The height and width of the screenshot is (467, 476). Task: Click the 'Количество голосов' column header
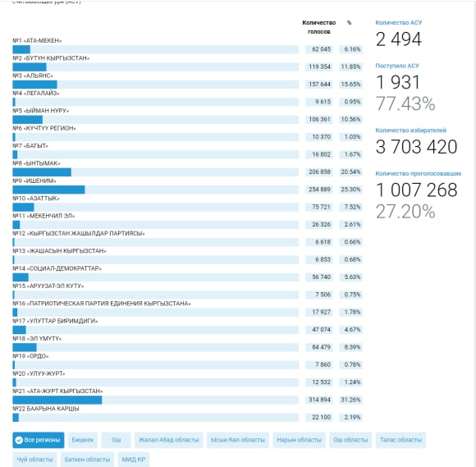point(319,27)
